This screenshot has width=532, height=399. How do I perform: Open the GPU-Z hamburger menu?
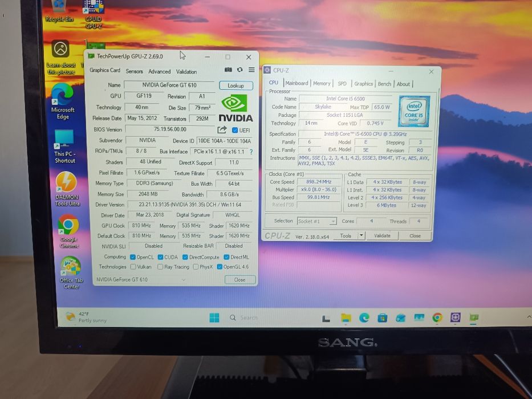point(251,70)
